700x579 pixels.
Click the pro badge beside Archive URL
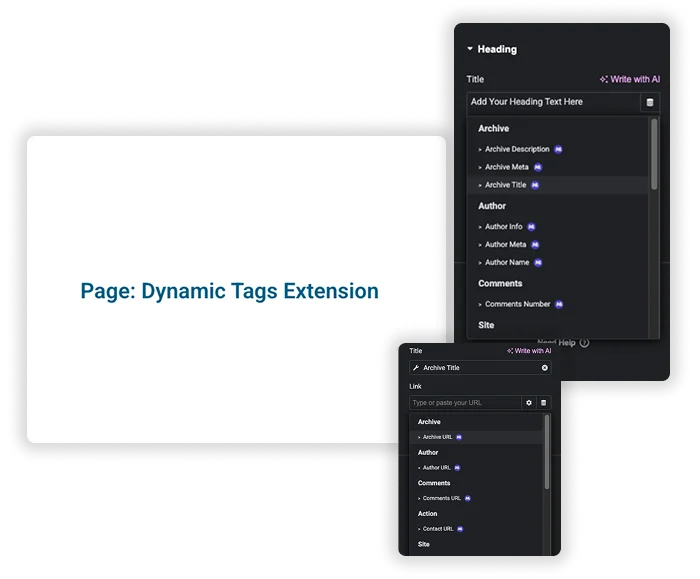(x=459, y=437)
